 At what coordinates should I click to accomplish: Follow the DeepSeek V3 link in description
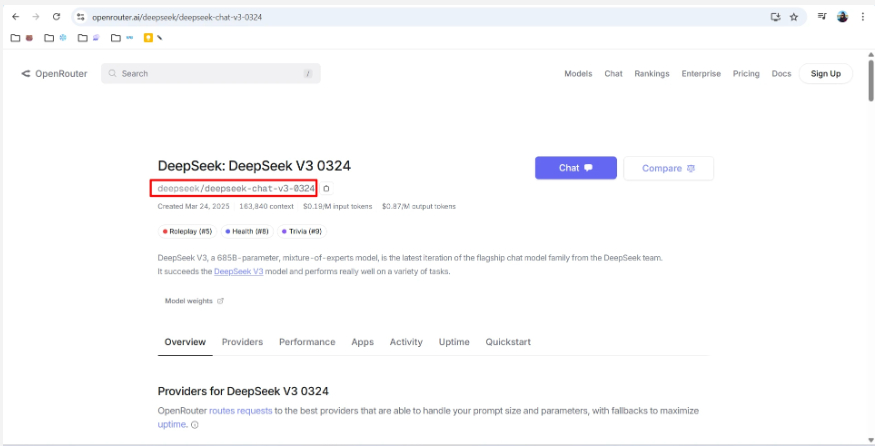pyautogui.click(x=238, y=272)
